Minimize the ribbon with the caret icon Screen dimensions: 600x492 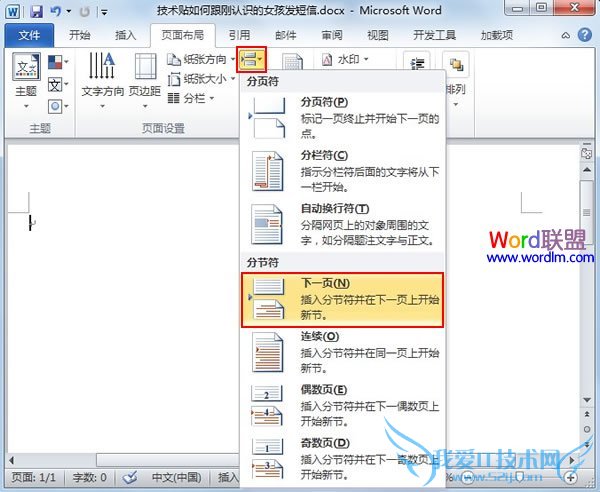pos(566,36)
